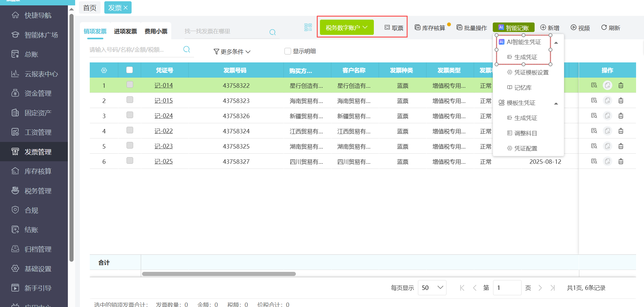Screen dimensions: 644x307
Task: View details of invoice 43758322
Action: tap(594, 85)
